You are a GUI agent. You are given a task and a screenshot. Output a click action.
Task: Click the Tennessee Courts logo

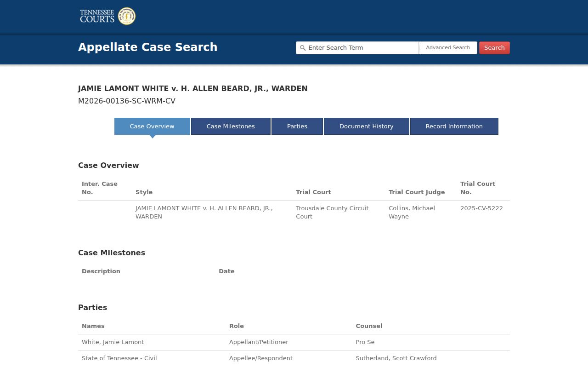tap(107, 16)
